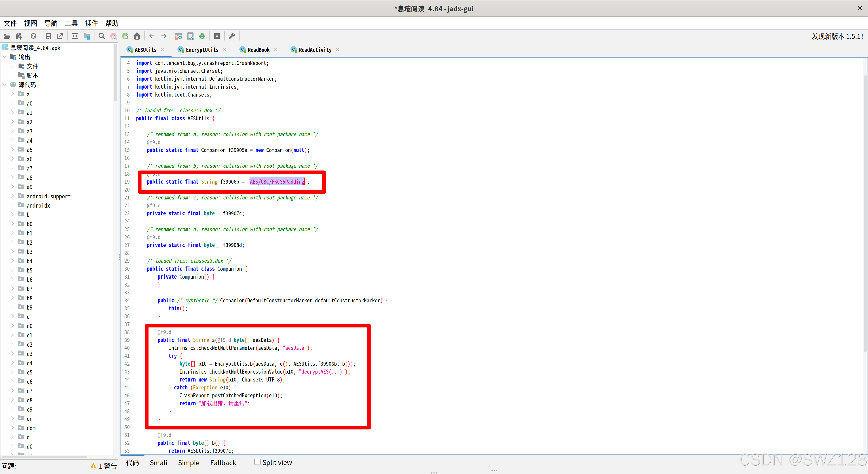Expand the androidx package folder
868x474 pixels.
pyautogui.click(x=12, y=205)
